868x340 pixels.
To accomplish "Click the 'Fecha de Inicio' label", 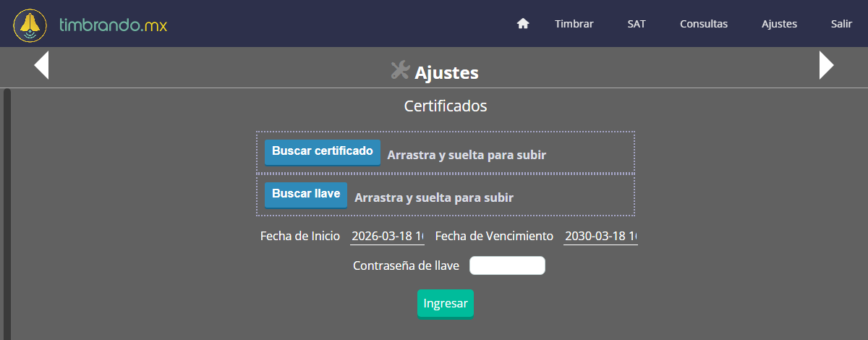I will click(x=300, y=236).
